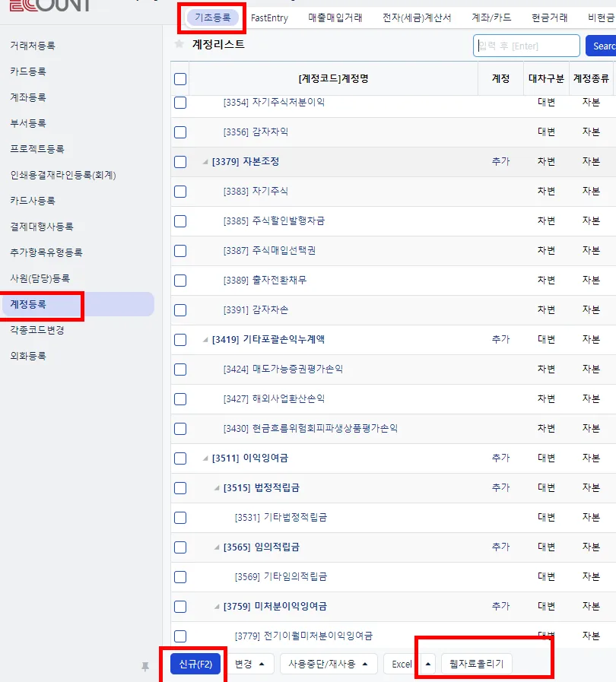Check the select-all checkbox in header

[x=180, y=79]
